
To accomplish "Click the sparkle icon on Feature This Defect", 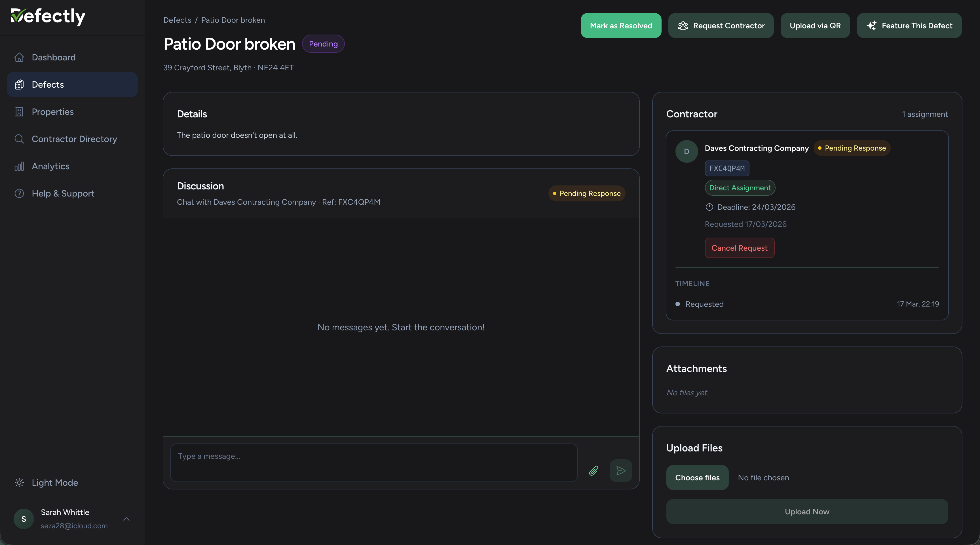I will pos(872,26).
